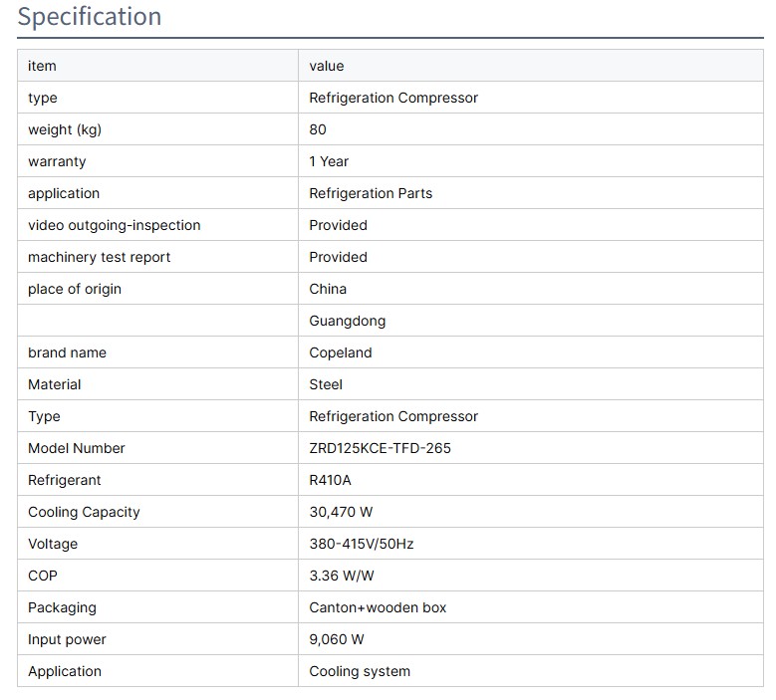Click the voltage value '380-415V/50Hz'
The height and width of the screenshot is (700, 776).
tap(362, 544)
